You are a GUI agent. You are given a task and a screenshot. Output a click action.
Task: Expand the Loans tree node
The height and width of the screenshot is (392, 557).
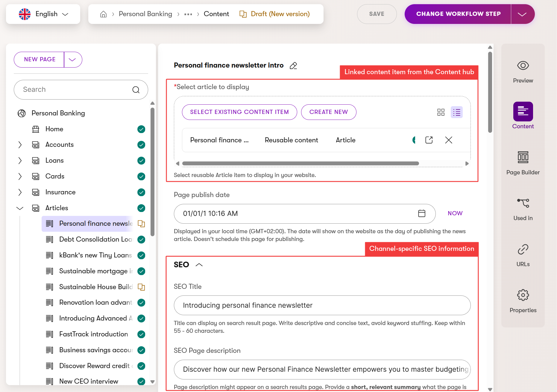click(x=20, y=161)
